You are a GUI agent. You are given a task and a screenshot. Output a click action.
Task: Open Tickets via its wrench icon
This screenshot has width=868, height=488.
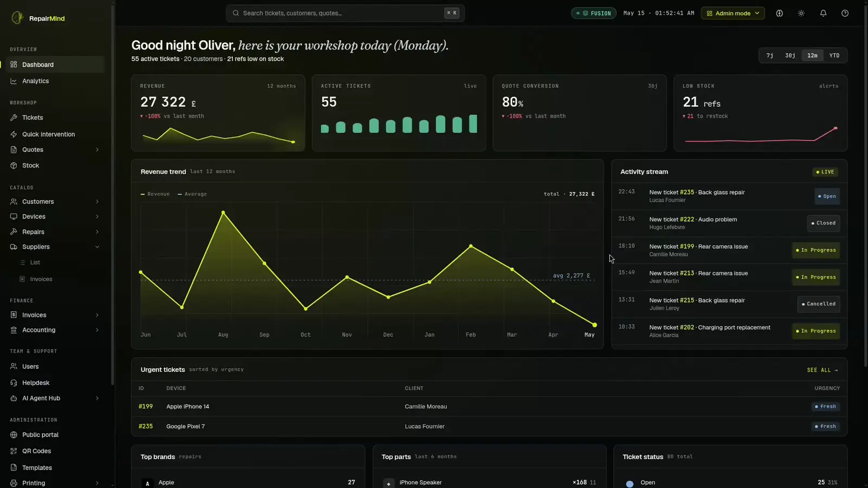point(14,118)
